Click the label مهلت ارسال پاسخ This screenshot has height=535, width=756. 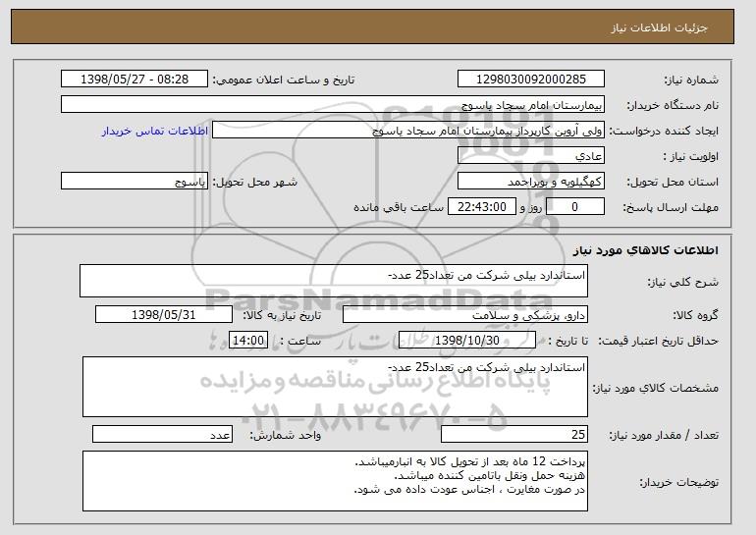671,207
